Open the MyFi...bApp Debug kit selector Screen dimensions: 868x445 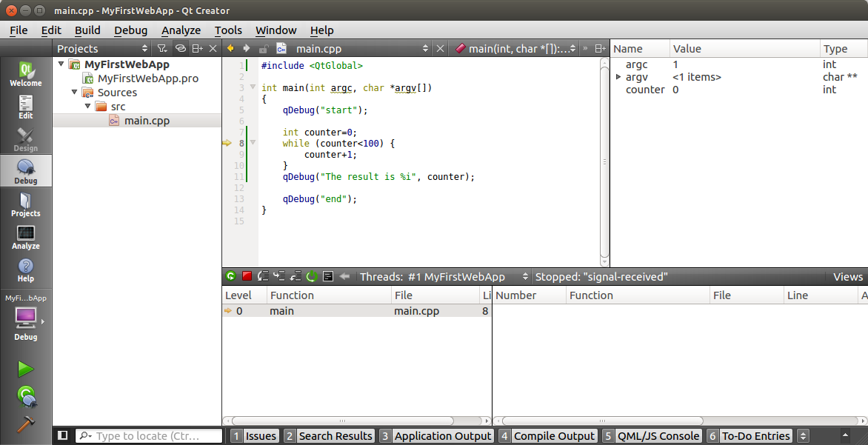click(25, 318)
